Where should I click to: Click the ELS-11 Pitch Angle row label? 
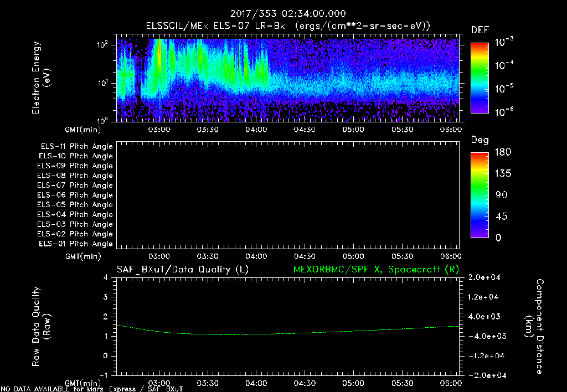pyautogui.click(x=76, y=147)
